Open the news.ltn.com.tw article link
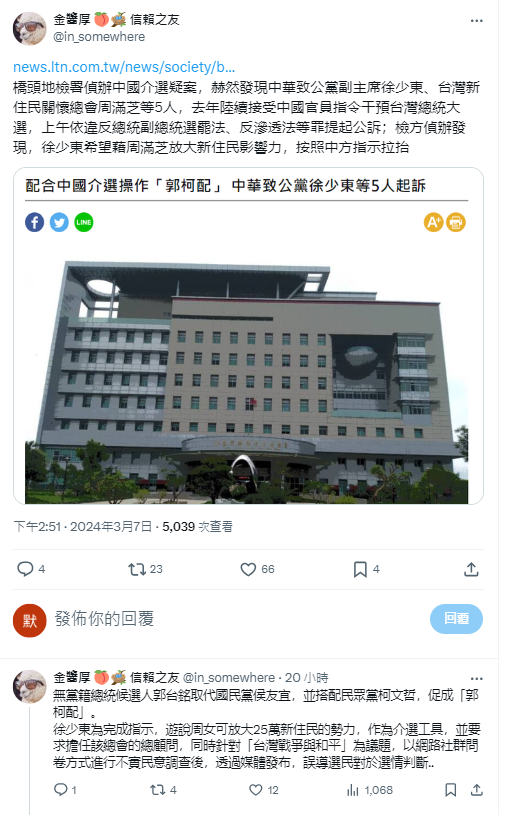517x815 pixels. coord(124,67)
